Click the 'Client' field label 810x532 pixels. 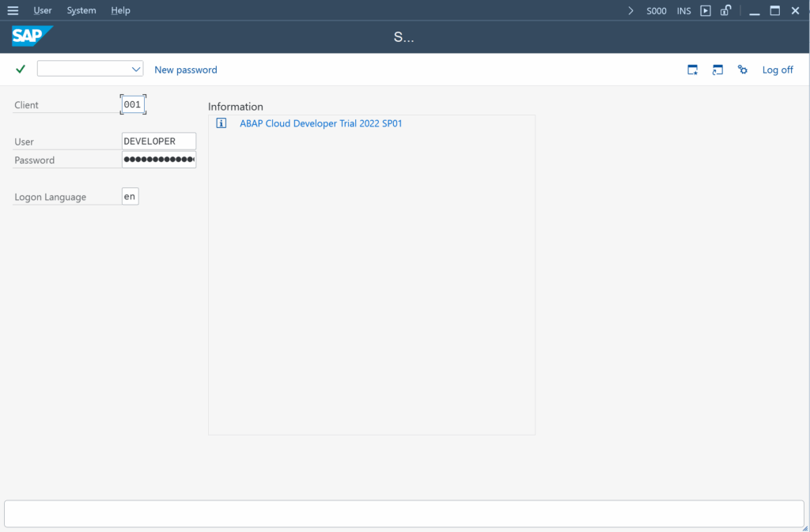coord(26,105)
